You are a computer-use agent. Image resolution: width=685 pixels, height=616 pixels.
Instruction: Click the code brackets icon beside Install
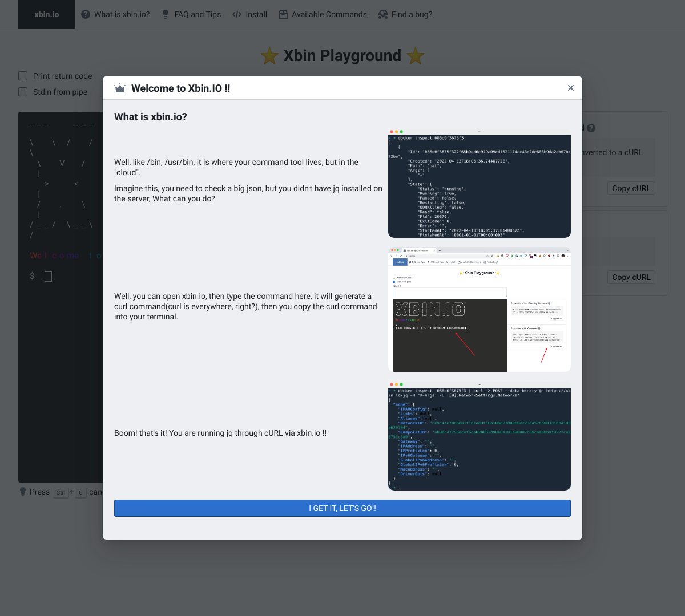click(x=237, y=14)
